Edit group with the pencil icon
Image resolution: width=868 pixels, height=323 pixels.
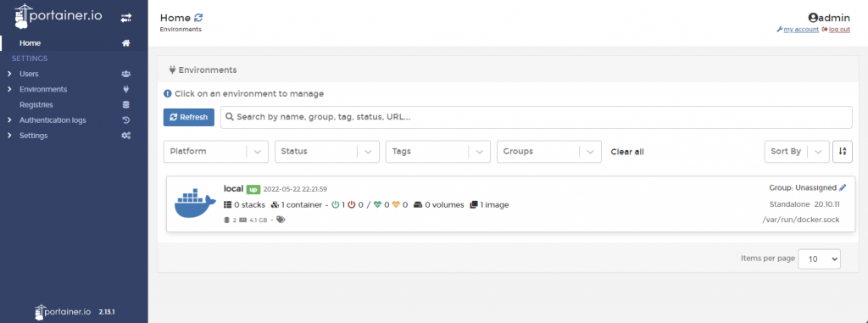843,188
